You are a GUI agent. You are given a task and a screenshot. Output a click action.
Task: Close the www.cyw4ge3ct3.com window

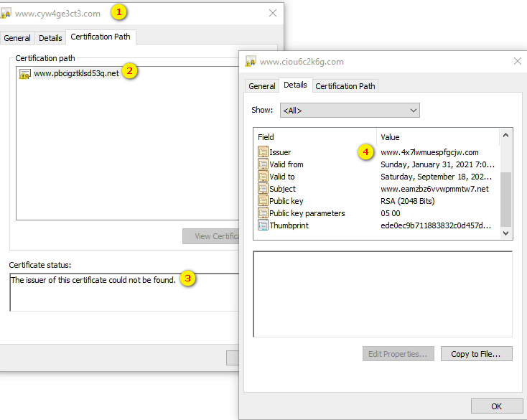(273, 13)
